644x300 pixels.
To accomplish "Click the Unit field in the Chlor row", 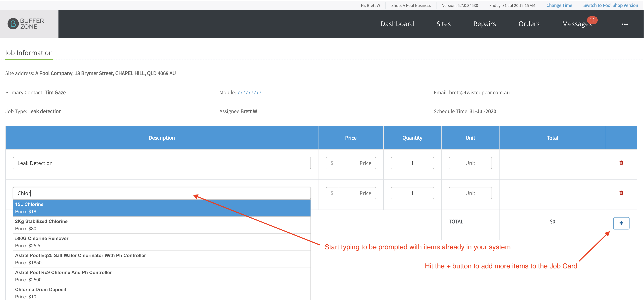I will (470, 193).
